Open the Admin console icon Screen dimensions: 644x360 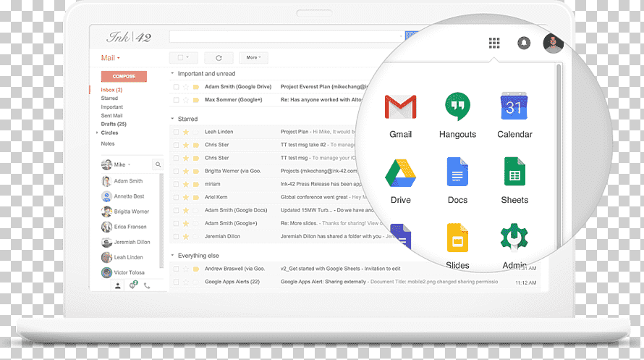(x=514, y=246)
